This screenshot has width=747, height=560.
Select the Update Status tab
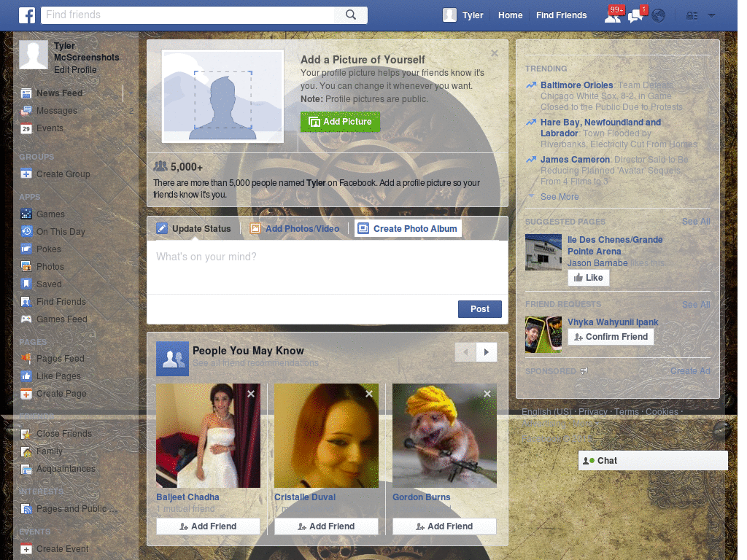point(194,228)
